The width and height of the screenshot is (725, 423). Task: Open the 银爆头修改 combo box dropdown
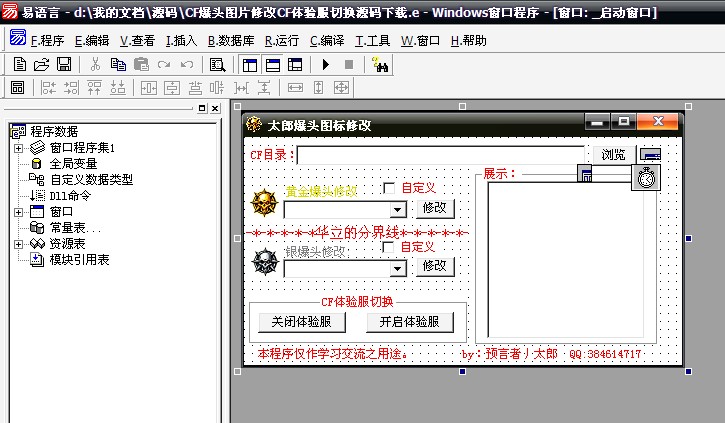[x=397, y=269]
